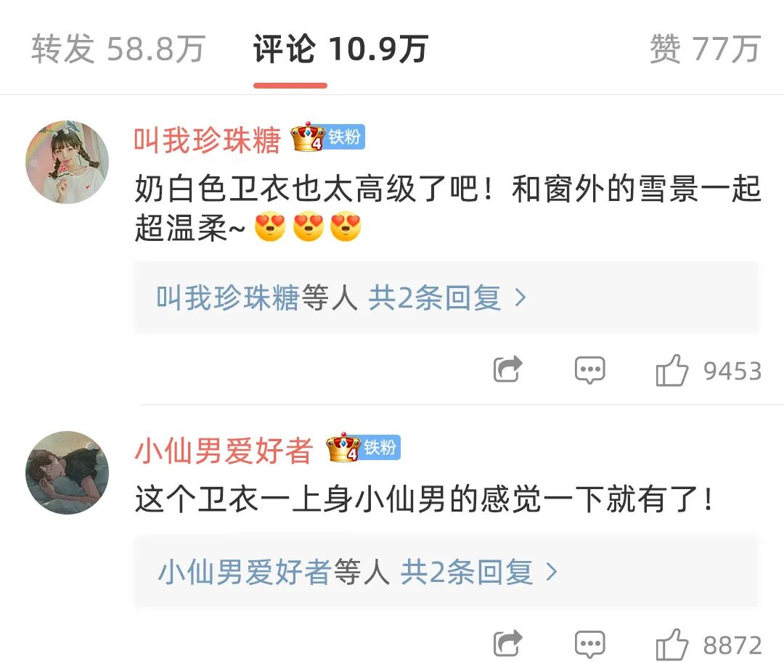Click the chevron arrow after first 共2条回复
Image resolution: width=784 pixels, height=672 pixels.
pos(520,298)
